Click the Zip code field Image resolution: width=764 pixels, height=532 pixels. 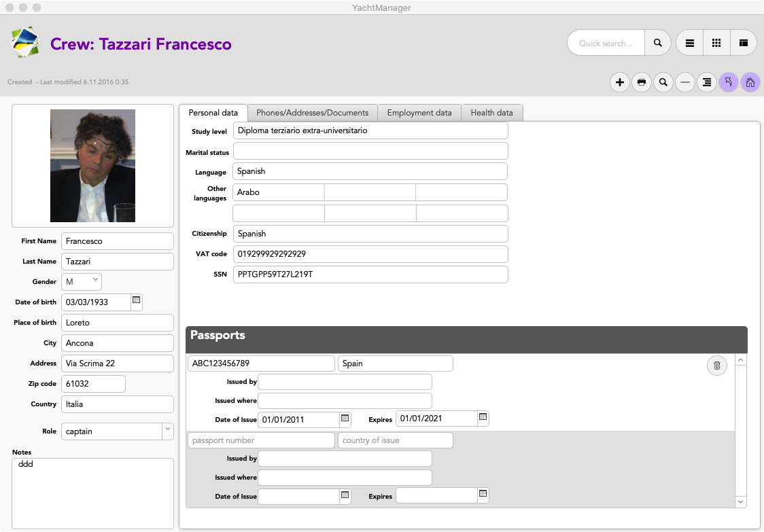point(93,384)
